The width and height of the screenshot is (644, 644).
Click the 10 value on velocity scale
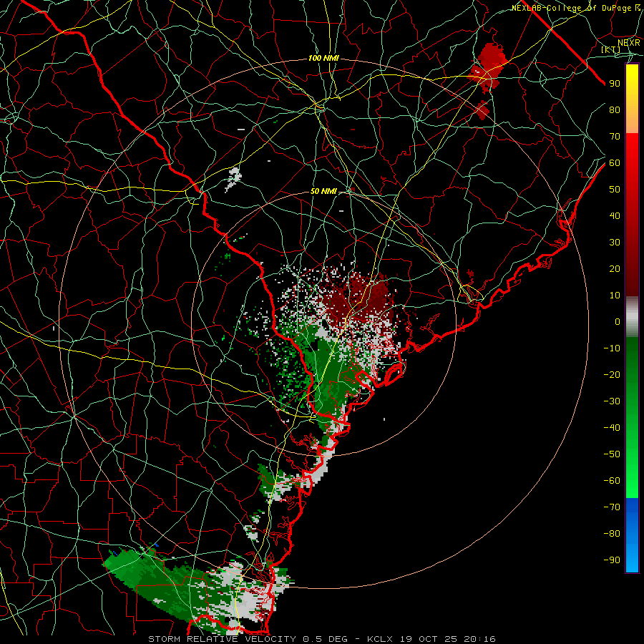(615, 296)
